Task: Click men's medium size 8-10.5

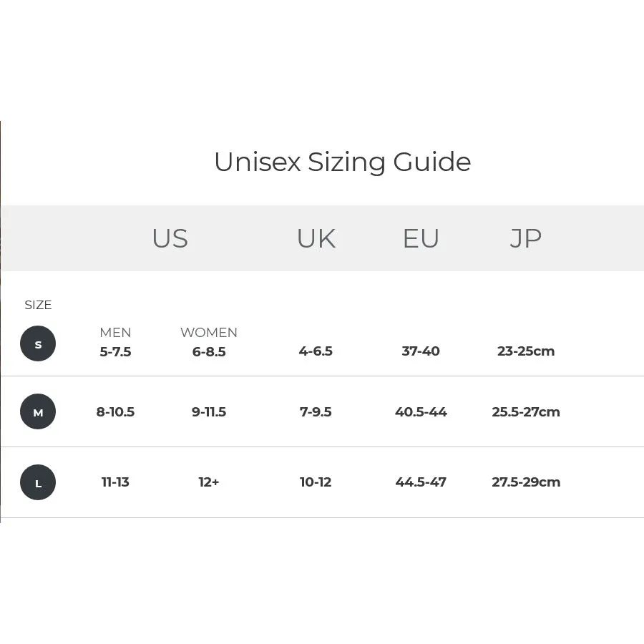Action: 115,411
